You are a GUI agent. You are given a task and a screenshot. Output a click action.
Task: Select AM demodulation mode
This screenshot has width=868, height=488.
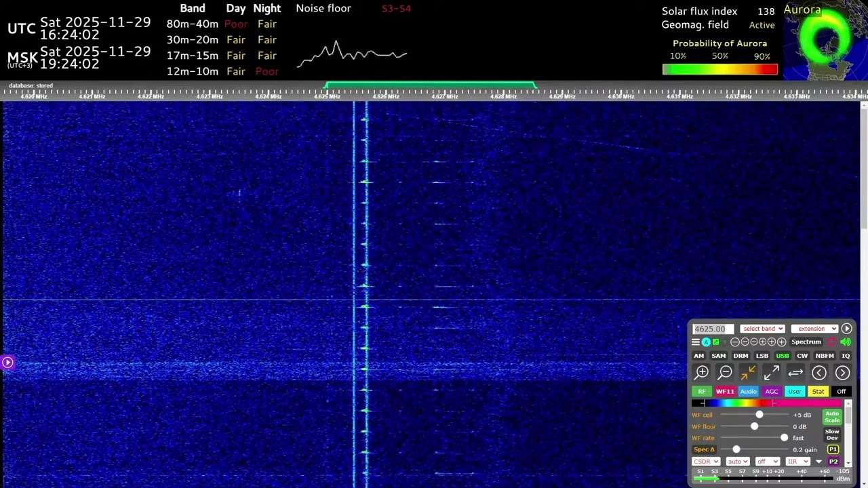699,356
